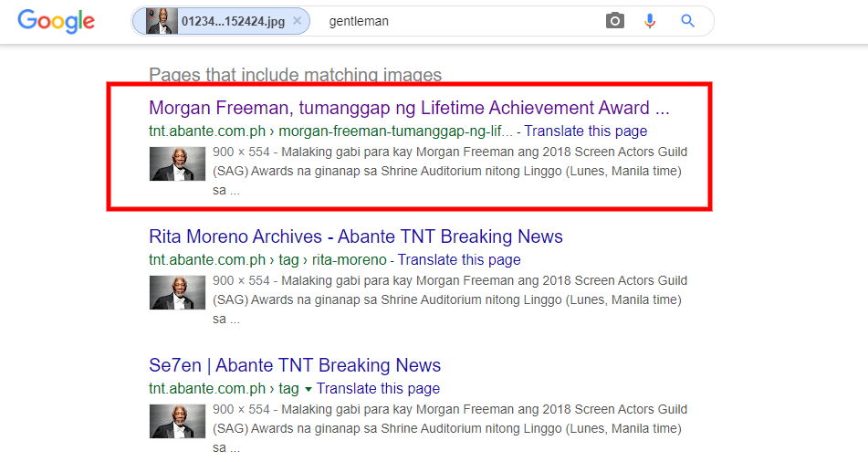Translate the Se7en result page
Viewport: 868px width, 462px height.
pos(378,388)
